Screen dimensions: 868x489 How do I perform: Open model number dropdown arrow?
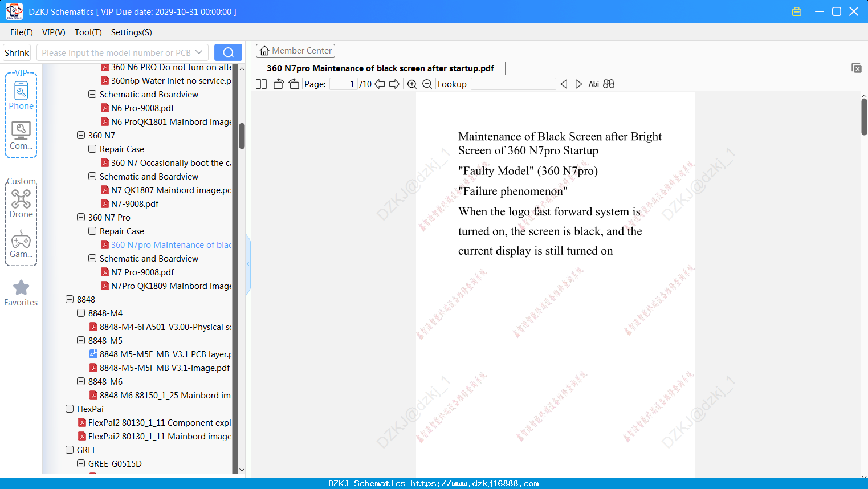pyautogui.click(x=199, y=52)
